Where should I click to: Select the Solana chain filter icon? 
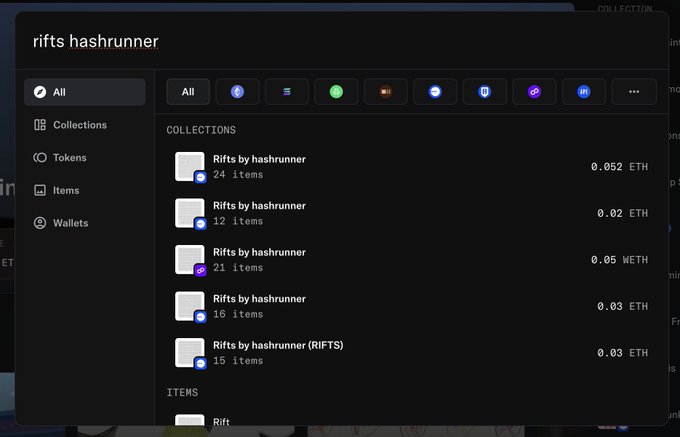tap(287, 91)
